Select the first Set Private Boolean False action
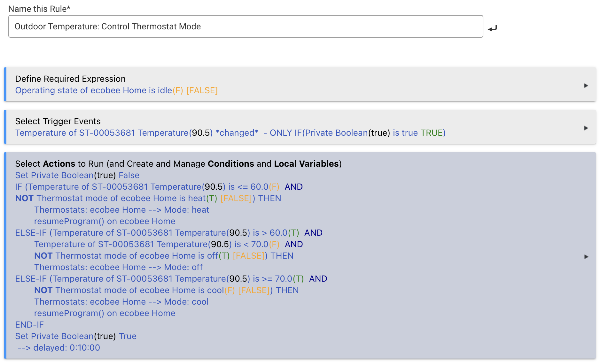This screenshot has height=364, width=601. [x=77, y=175]
